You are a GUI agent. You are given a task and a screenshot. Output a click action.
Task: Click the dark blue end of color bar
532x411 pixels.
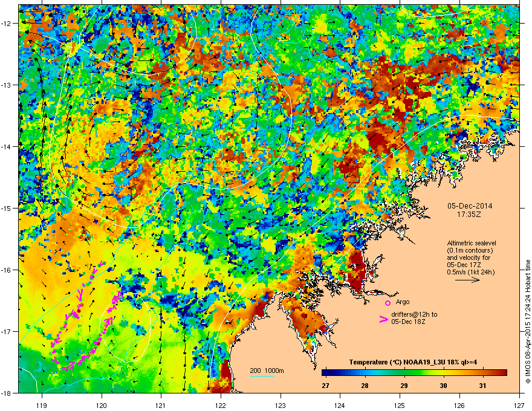tap(325, 372)
